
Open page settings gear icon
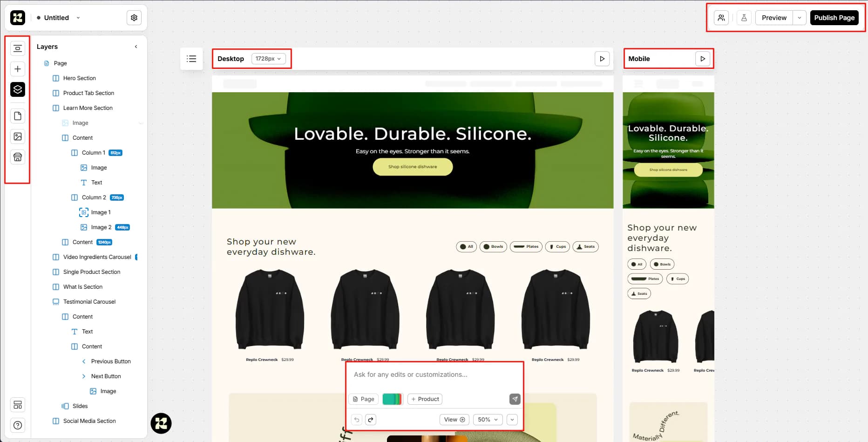134,18
